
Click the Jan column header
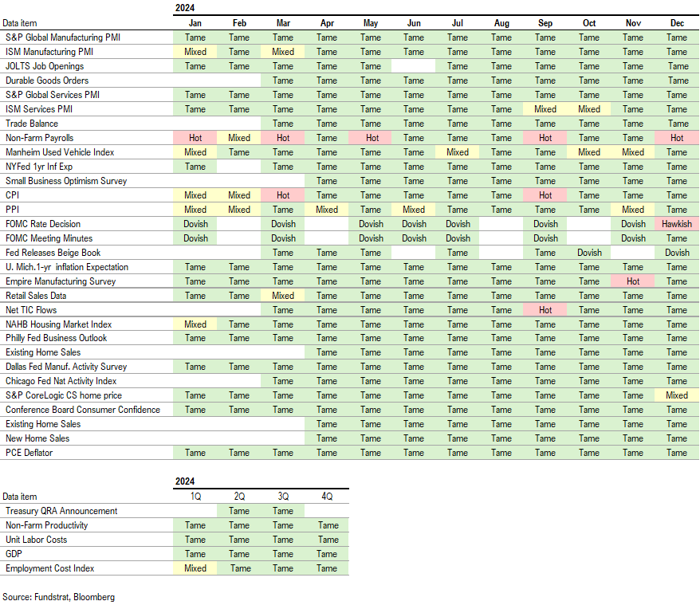(195, 23)
